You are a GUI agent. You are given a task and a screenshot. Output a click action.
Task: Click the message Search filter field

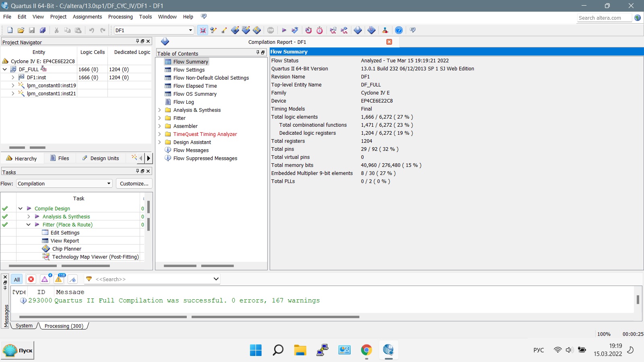[153, 279]
